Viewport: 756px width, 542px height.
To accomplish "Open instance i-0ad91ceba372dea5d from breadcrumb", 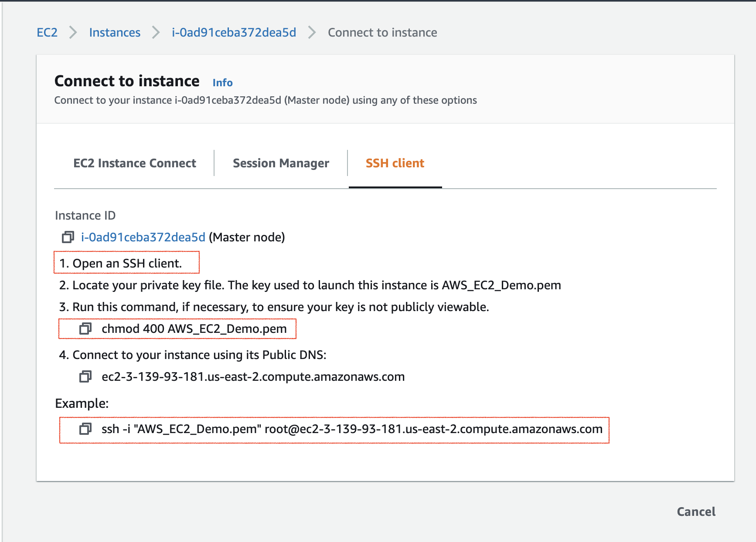I will pos(234,32).
